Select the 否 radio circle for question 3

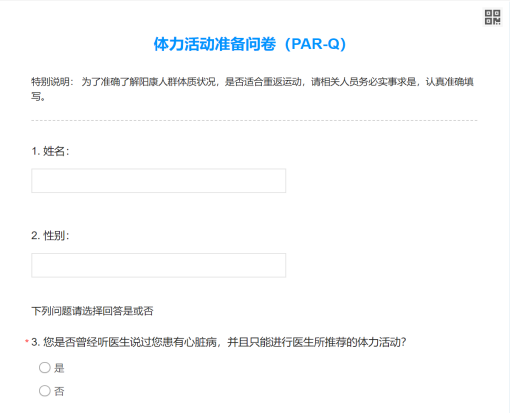point(45,391)
